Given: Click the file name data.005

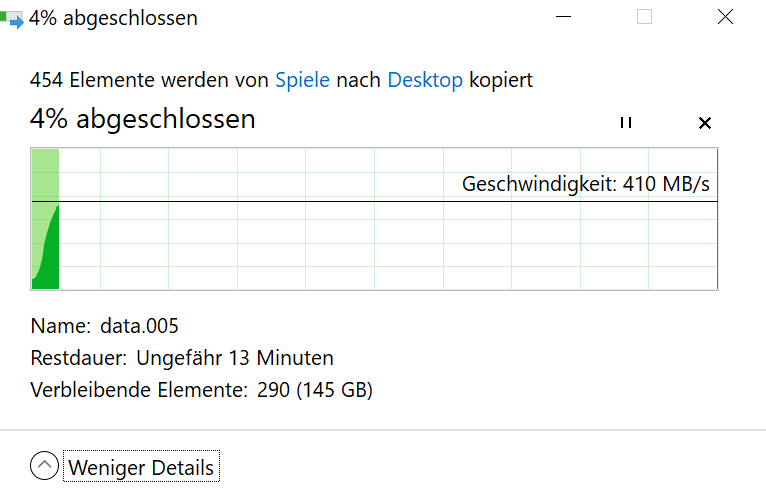Looking at the screenshot, I should [139, 326].
